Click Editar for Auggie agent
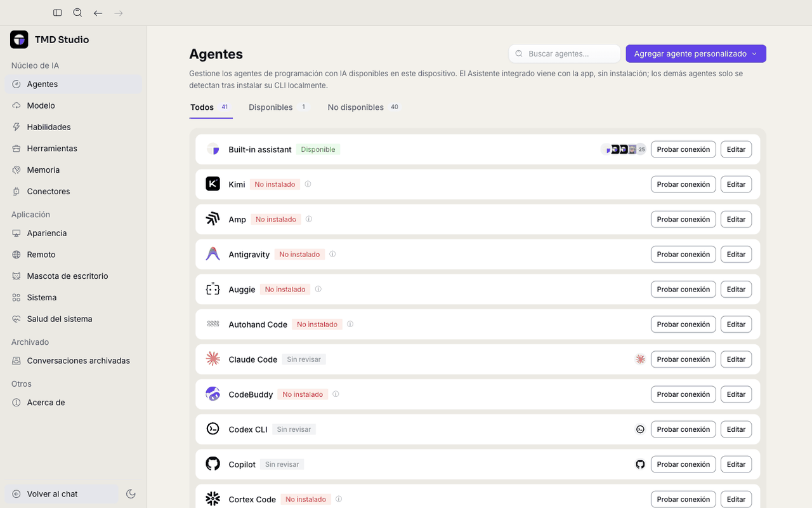This screenshot has height=508, width=812. pyautogui.click(x=736, y=290)
